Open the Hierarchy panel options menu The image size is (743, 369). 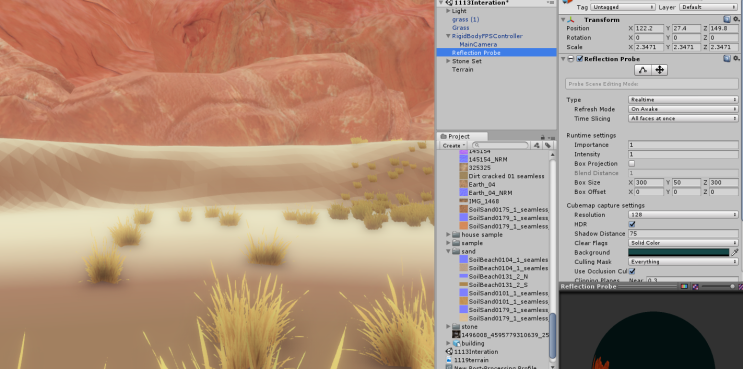[551, 2]
